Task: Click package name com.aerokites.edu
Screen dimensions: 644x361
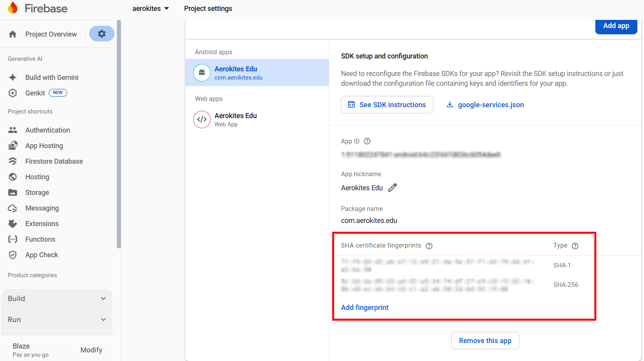Action: pos(369,220)
